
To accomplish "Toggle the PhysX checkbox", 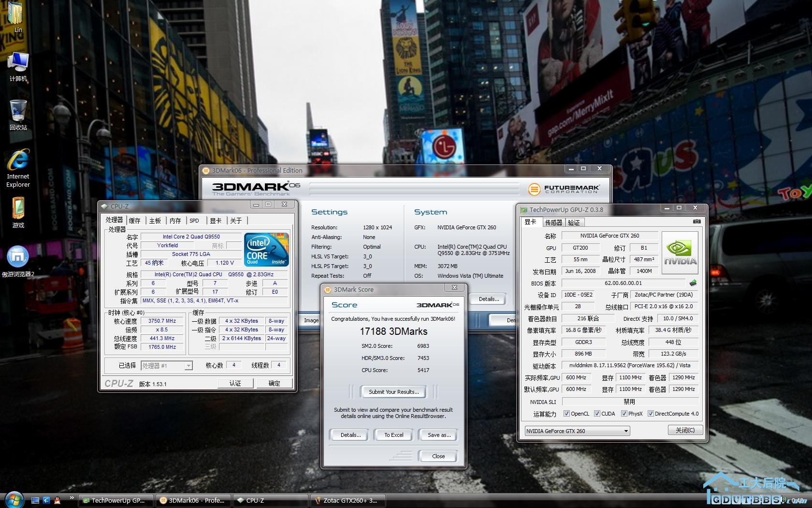I will (624, 414).
